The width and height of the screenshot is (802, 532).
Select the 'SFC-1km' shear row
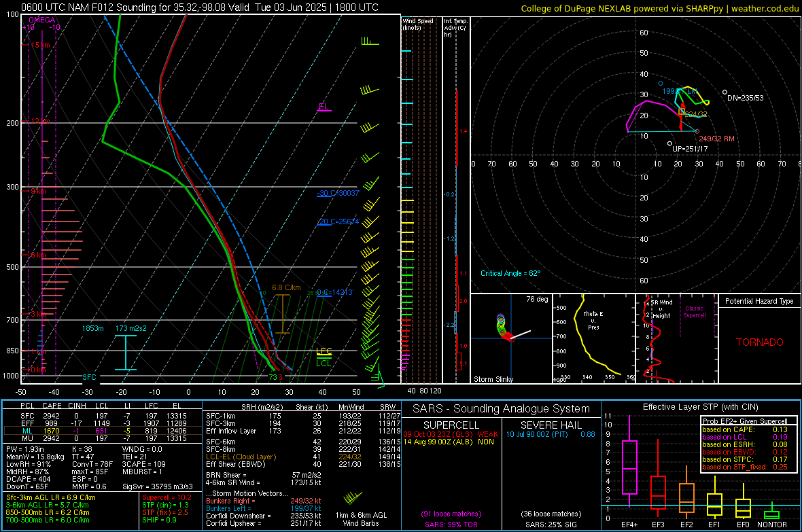coord(303,416)
